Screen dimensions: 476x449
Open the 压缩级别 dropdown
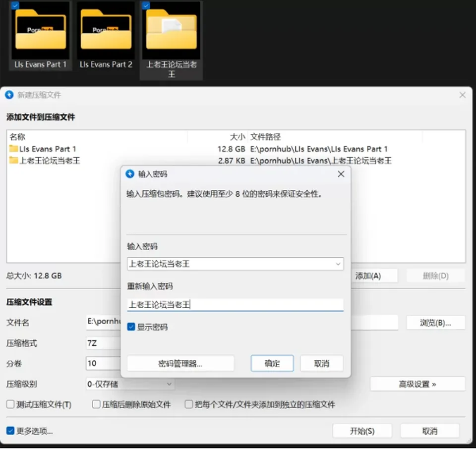[x=129, y=384]
